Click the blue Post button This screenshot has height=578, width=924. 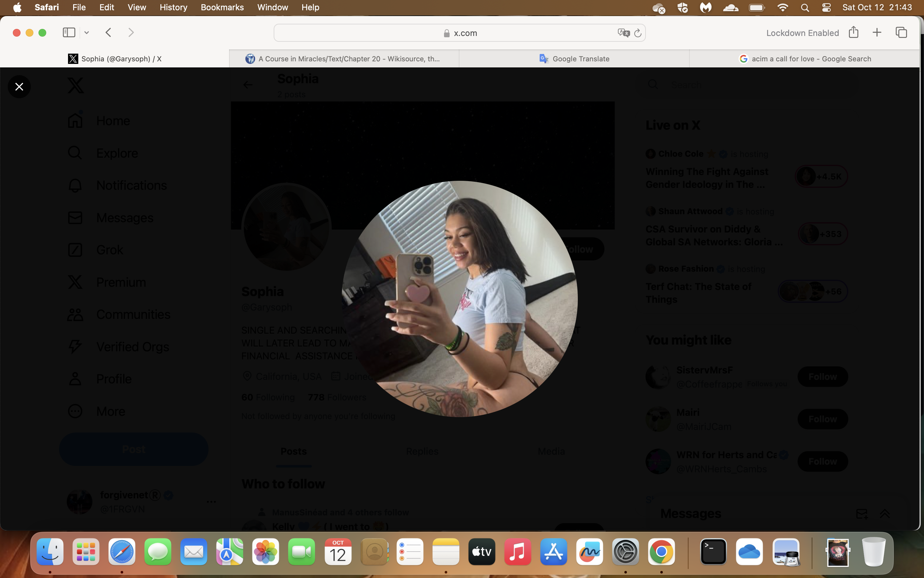click(x=134, y=449)
